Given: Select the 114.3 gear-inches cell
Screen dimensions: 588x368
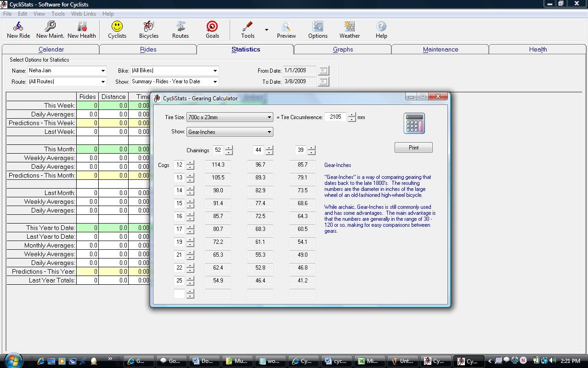Looking at the screenshot, I should [218, 165].
